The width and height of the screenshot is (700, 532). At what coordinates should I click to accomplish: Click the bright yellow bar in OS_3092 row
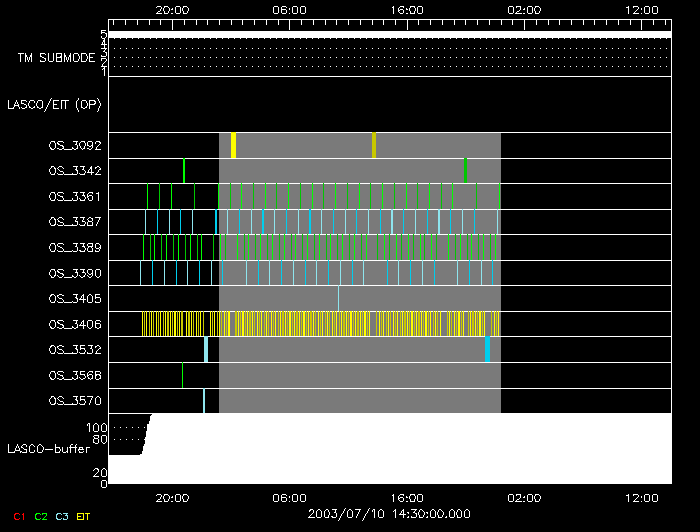point(233,145)
